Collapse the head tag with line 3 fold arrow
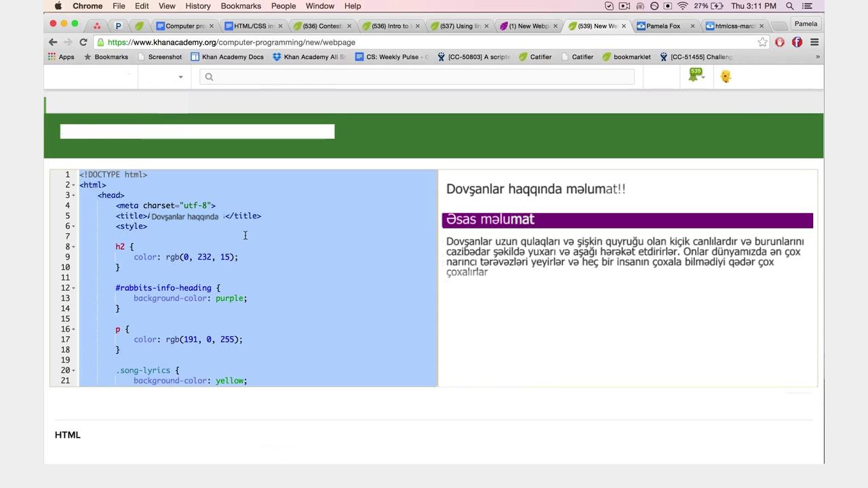The width and height of the screenshot is (868, 488). pyautogui.click(x=74, y=196)
